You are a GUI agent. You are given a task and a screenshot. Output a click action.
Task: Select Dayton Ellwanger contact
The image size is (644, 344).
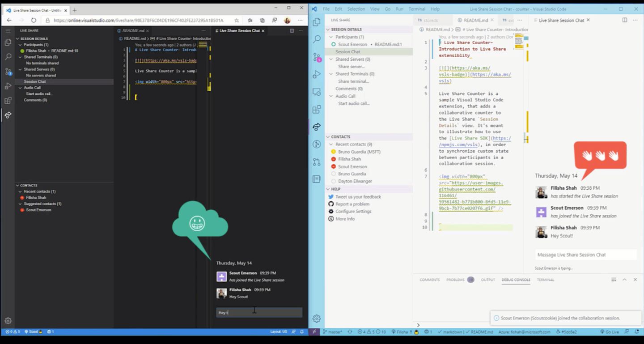point(355,181)
